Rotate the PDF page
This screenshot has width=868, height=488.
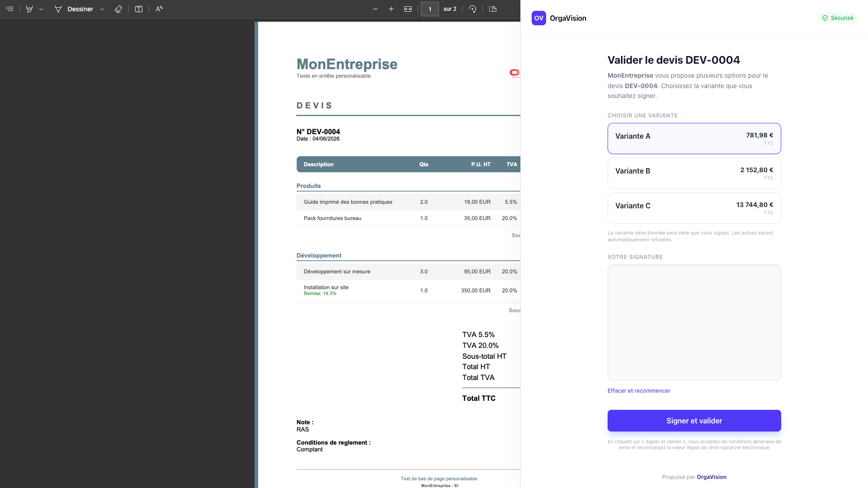coord(472,9)
